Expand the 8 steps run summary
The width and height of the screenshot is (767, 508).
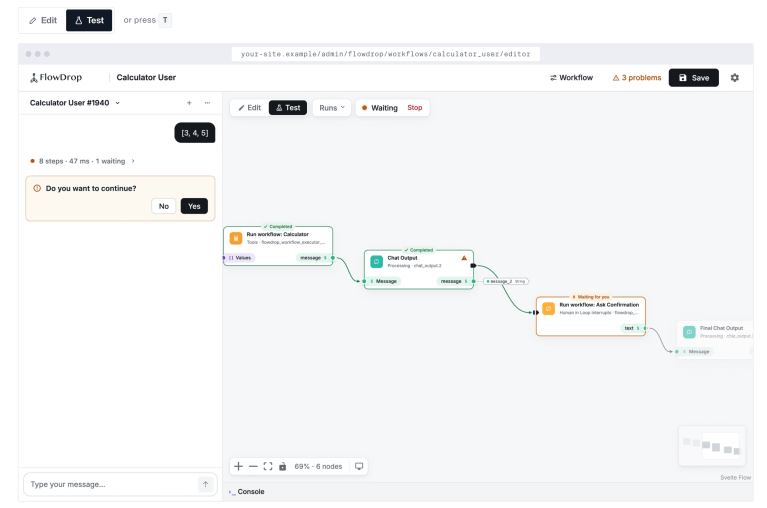coord(82,161)
